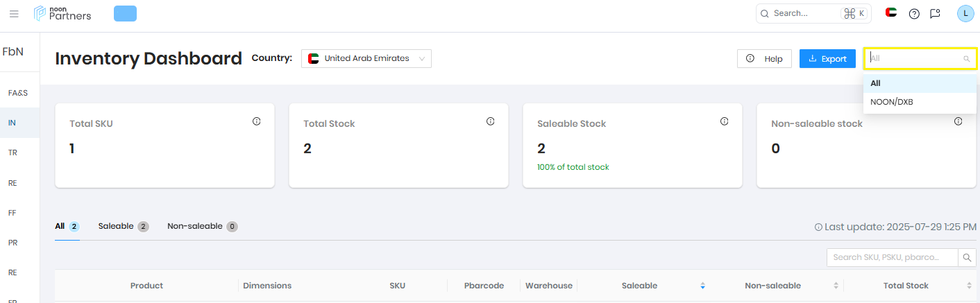Click the UAE flag icon in header
The image size is (980, 303).
pos(891,12)
